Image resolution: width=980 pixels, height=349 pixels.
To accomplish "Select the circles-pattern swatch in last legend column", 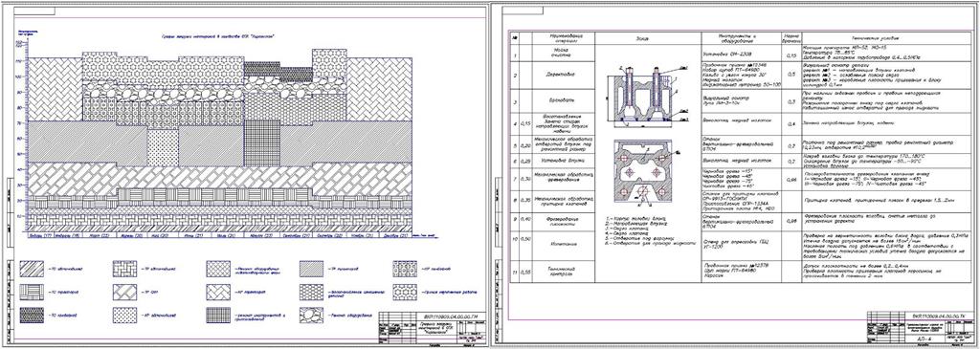I will 405,270.
